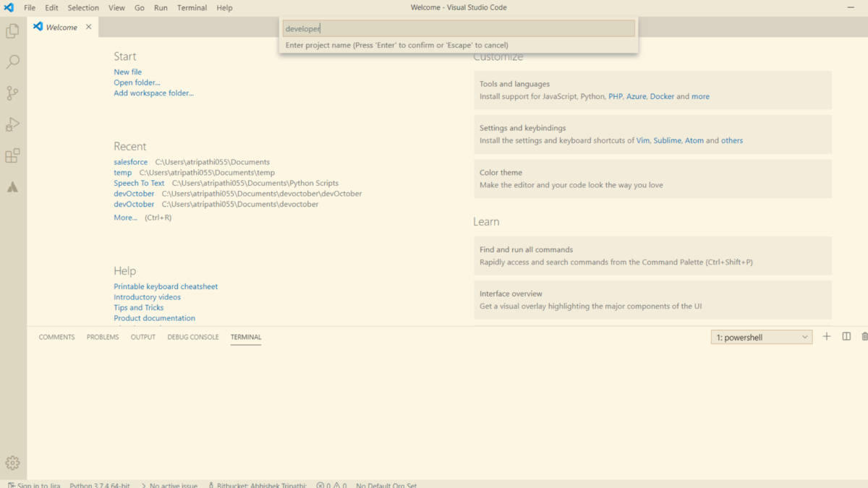Open the File menu

point(30,7)
